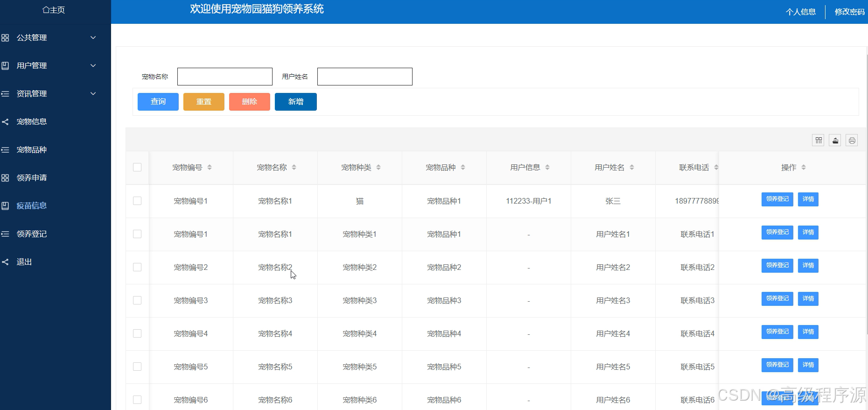Click the red 删除 button
The height and width of the screenshot is (410, 868).
click(250, 102)
